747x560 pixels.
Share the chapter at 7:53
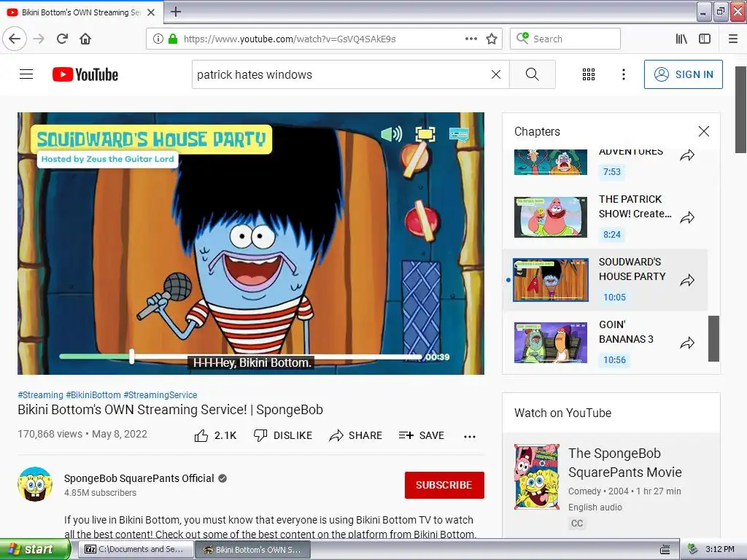coord(687,155)
